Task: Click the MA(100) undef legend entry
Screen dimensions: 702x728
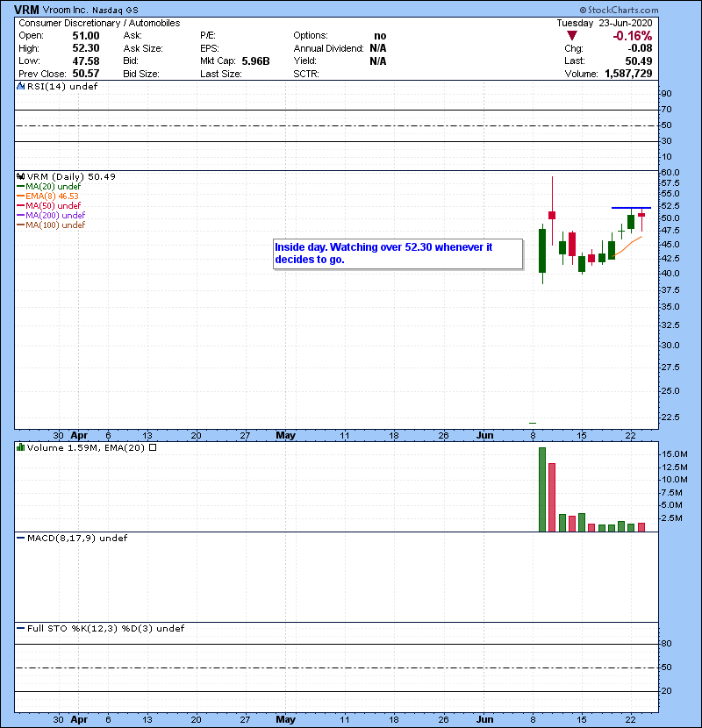Action: (51, 225)
